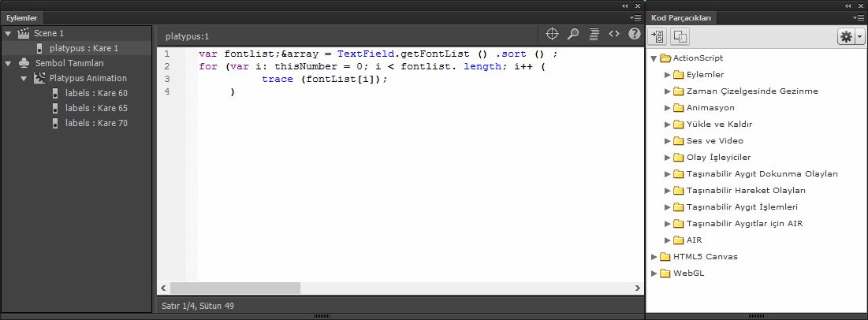
Task: Select platypus : Kare 1 in script navigator
Action: tap(76, 48)
